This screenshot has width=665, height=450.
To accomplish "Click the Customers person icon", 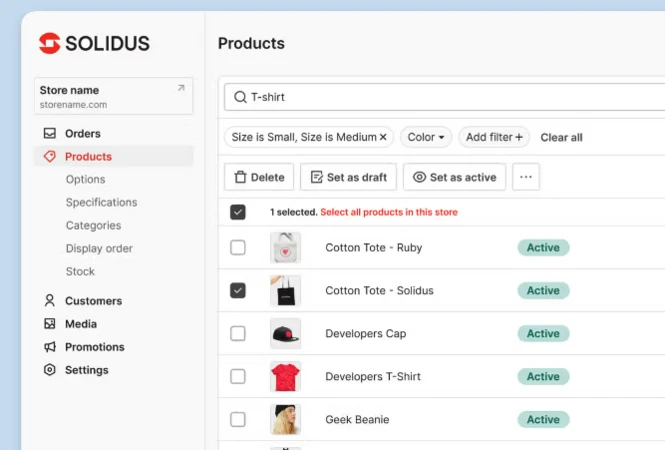I will pos(50,300).
